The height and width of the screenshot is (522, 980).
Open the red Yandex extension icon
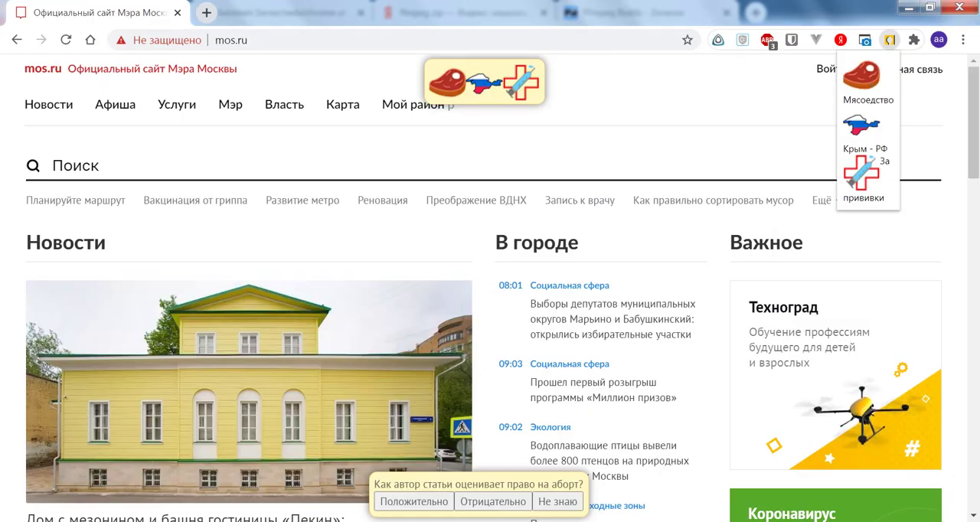[841, 40]
